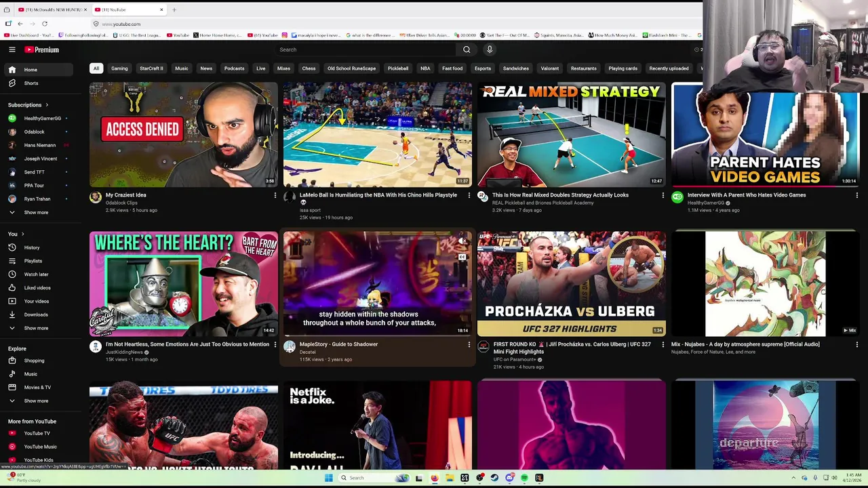
Task: Select the Music filter chip
Action: (x=182, y=68)
